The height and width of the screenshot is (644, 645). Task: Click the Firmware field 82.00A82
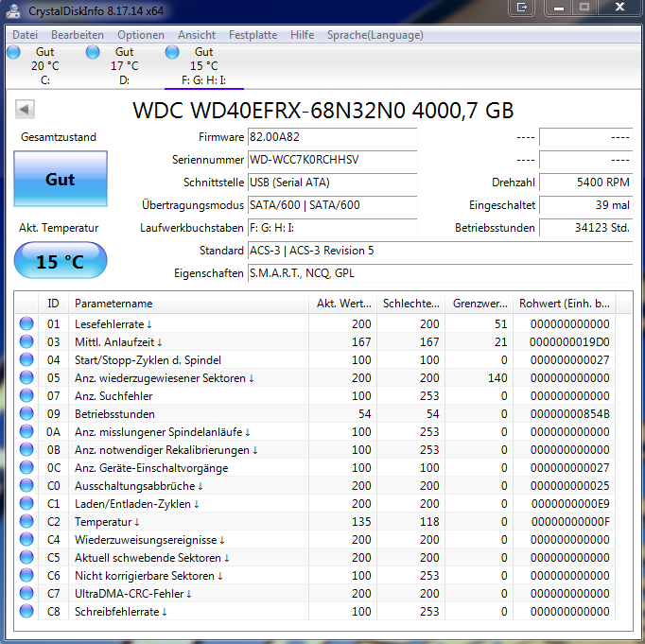coord(332,137)
